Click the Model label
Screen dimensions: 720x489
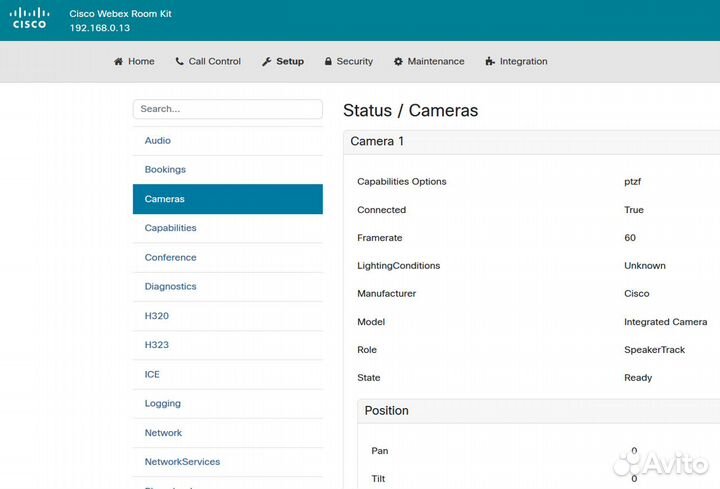371,322
